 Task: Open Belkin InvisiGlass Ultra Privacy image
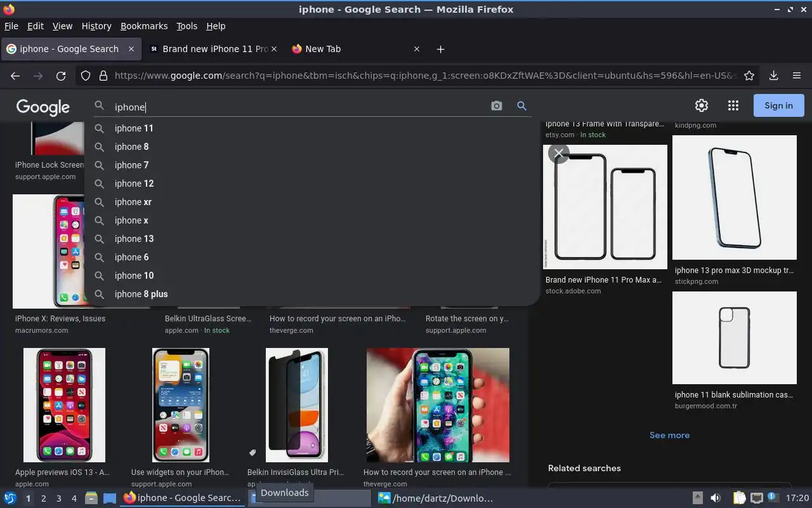pyautogui.click(x=297, y=405)
